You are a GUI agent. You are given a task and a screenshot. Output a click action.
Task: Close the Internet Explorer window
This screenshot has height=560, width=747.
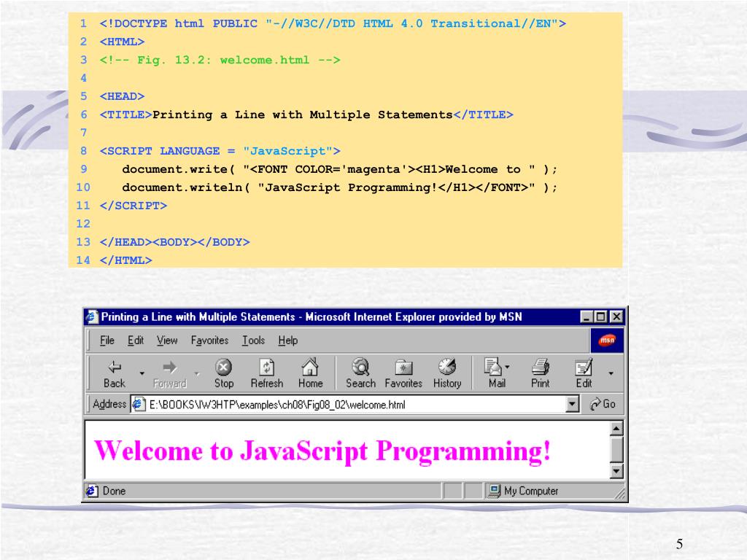coord(616,316)
